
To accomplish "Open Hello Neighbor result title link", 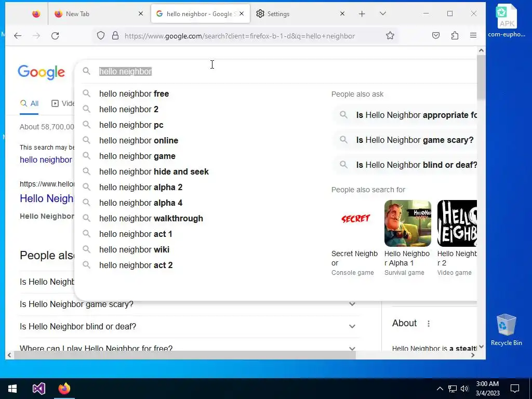I will tap(47, 198).
